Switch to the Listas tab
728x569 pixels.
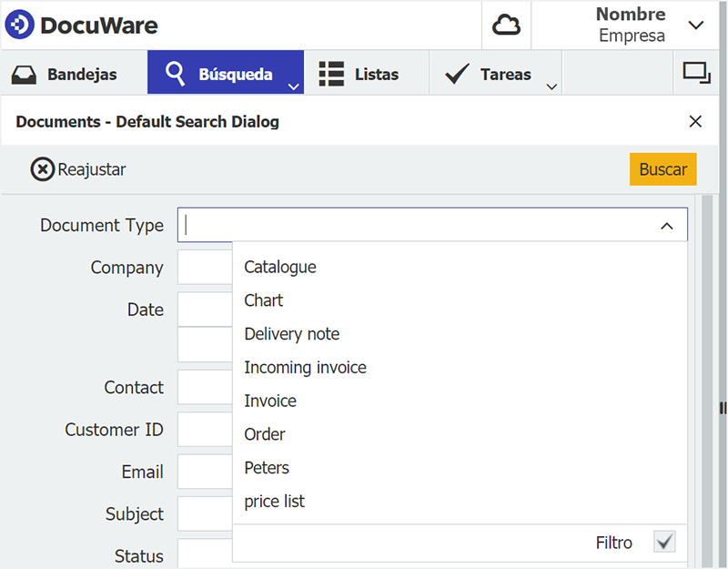coord(359,75)
